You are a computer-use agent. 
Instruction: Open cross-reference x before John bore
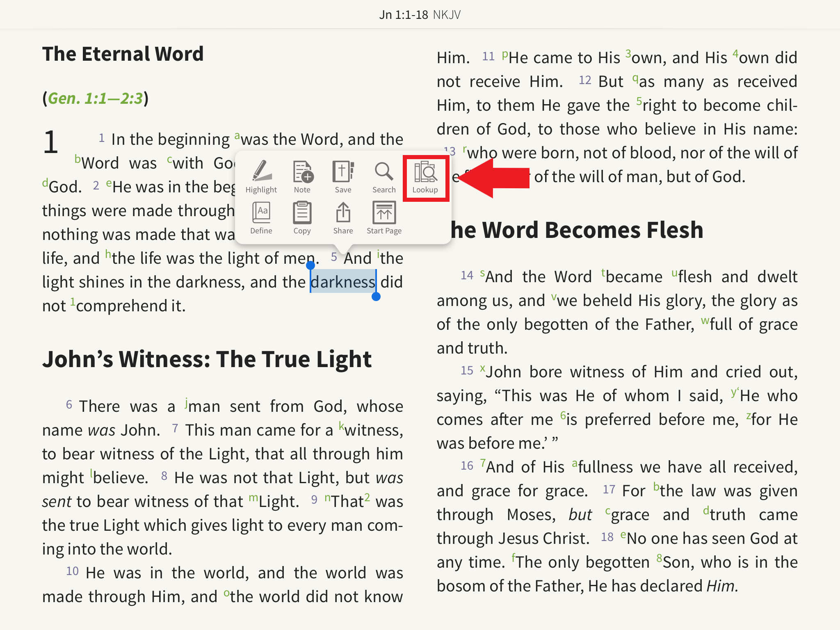[x=483, y=368]
